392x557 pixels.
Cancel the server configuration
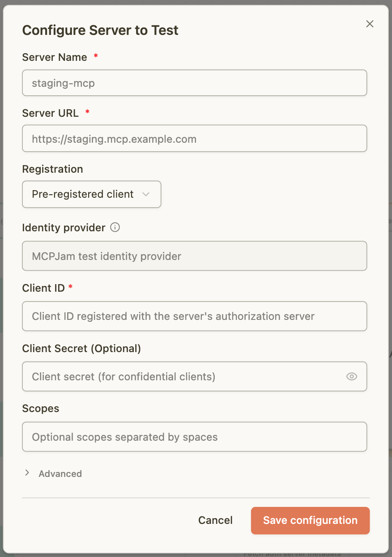(x=216, y=520)
